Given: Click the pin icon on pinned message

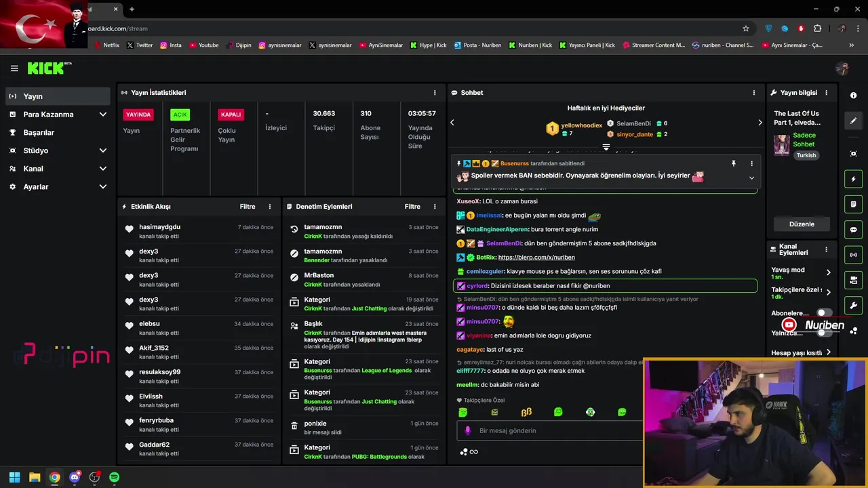Looking at the screenshot, I should point(733,163).
